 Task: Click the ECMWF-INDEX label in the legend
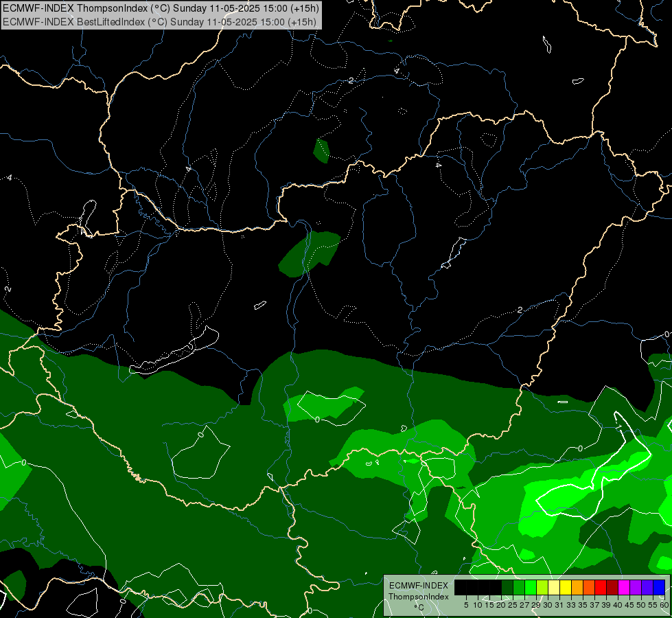pyautogui.click(x=419, y=586)
